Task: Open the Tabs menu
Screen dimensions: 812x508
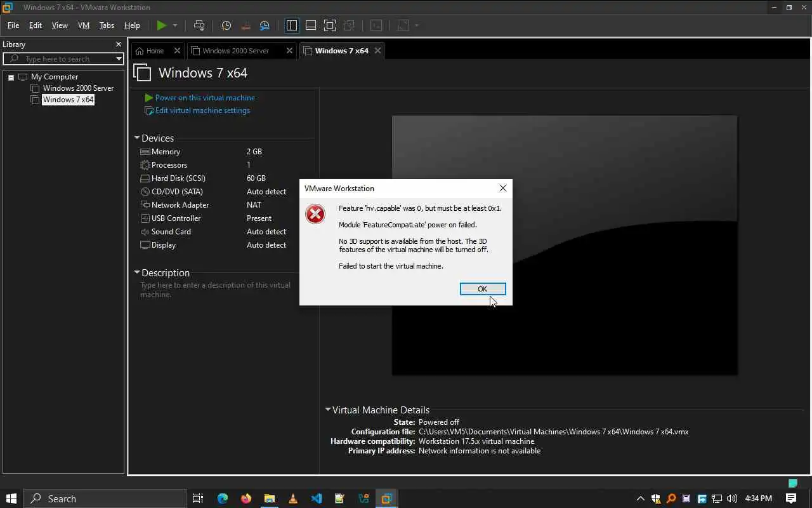Action: [x=107, y=25]
